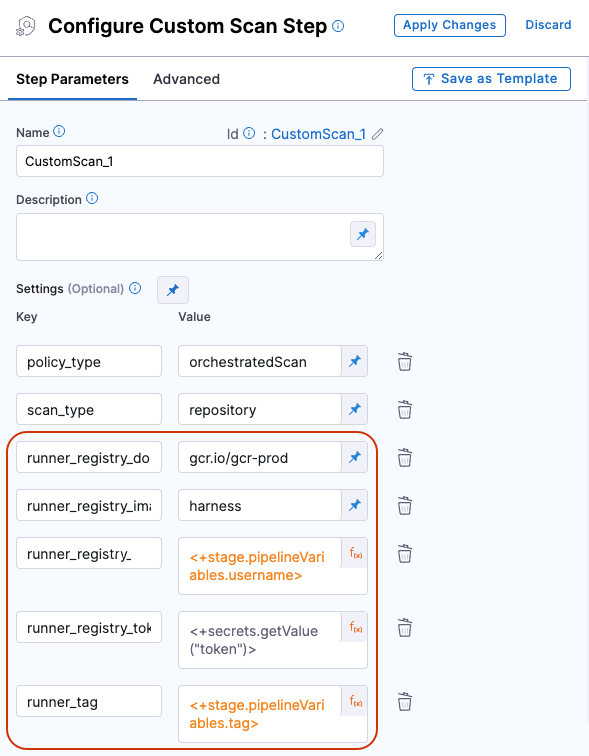Click the Discard link
Image resolution: width=589 pixels, height=756 pixels.
(548, 25)
